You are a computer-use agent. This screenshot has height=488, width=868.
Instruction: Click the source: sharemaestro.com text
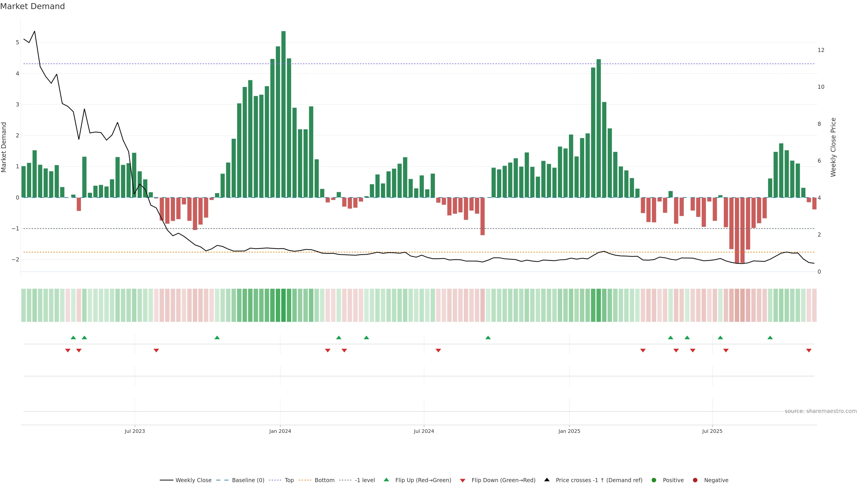point(821,411)
